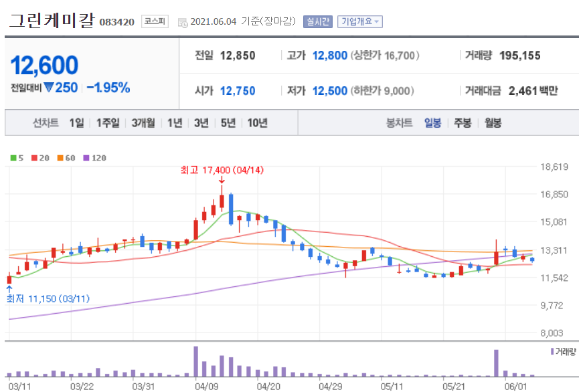Click the 최고 17,400 (04/14) label

coord(222,170)
